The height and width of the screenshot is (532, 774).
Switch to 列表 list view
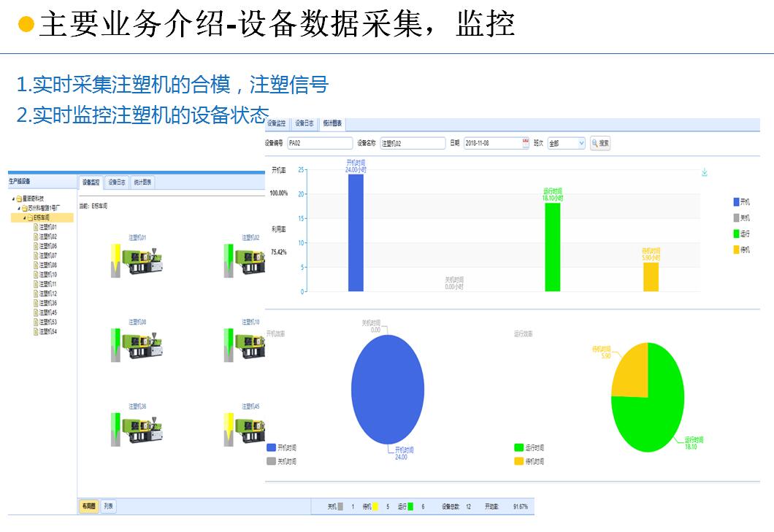(108, 506)
